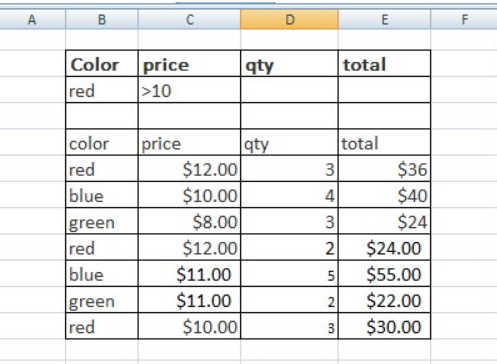Select the $22.00 total cell
Viewport: 497px width, 364px height.
click(x=384, y=300)
